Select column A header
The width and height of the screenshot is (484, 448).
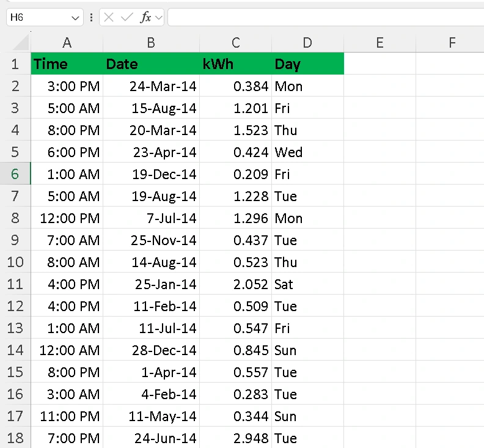(x=67, y=43)
